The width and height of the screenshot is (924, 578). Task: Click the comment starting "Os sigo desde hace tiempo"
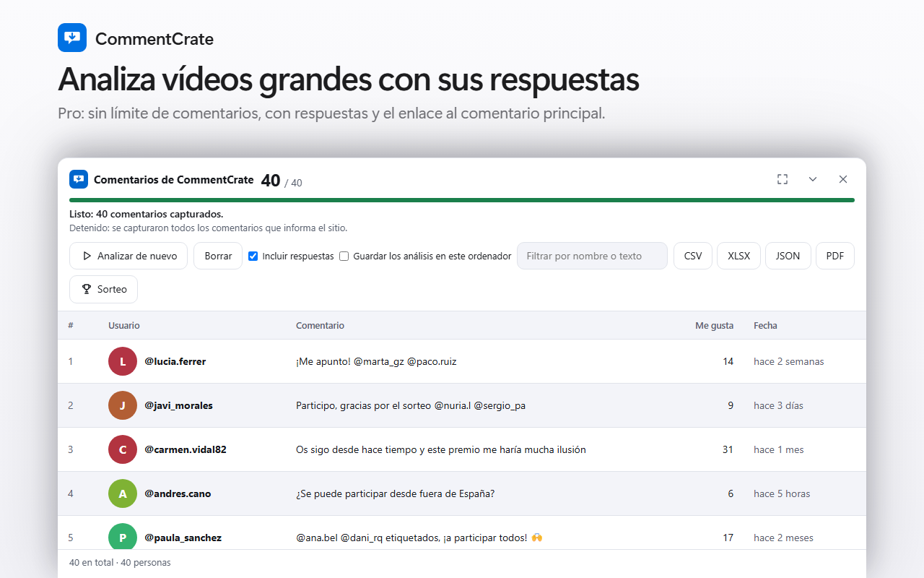click(x=441, y=449)
